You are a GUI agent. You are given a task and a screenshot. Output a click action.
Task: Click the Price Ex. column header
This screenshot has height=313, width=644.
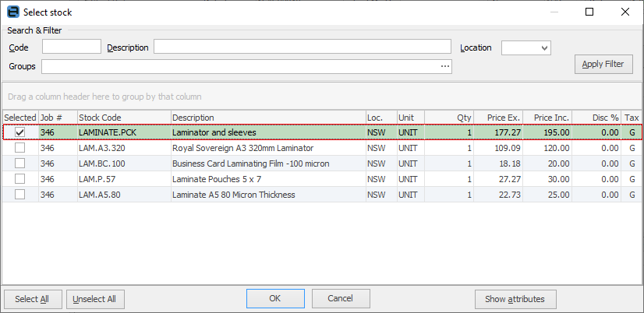(x=498, y=118)
